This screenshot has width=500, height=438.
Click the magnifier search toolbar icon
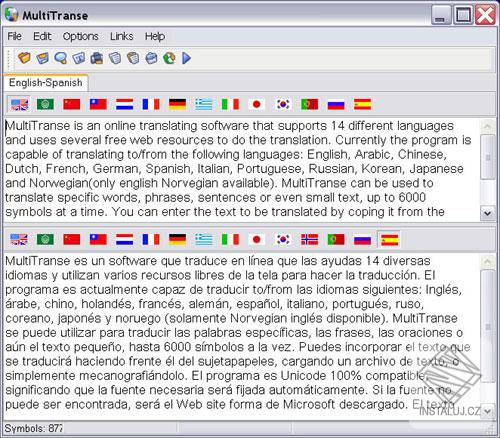(61, 58)
